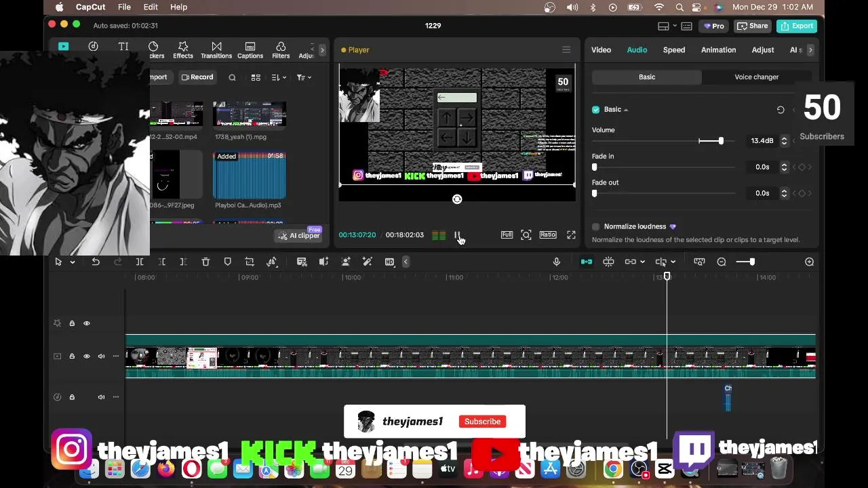Mute the audio track speaker
Viewport: 868px width, 488px height.
101,397
